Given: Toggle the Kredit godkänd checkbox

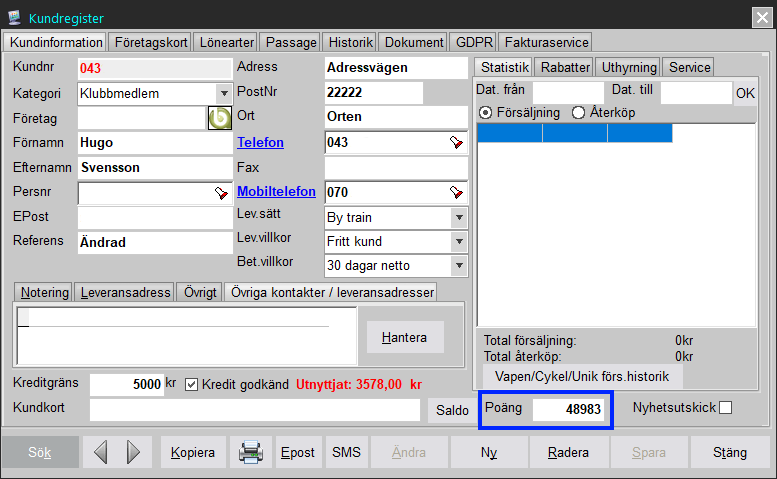Looking at the screenshot, I should pos(192,384).
